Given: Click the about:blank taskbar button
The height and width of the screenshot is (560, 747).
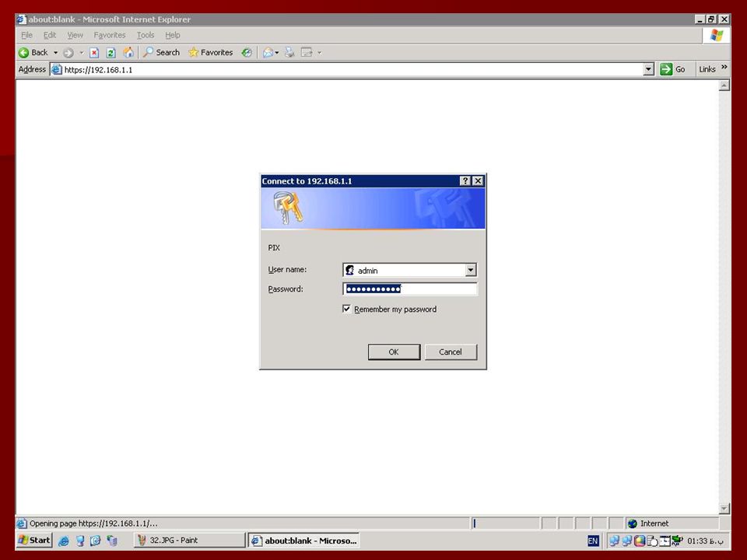Looking at the screenshot, I should pyautogui.click(x=304, y=541).
